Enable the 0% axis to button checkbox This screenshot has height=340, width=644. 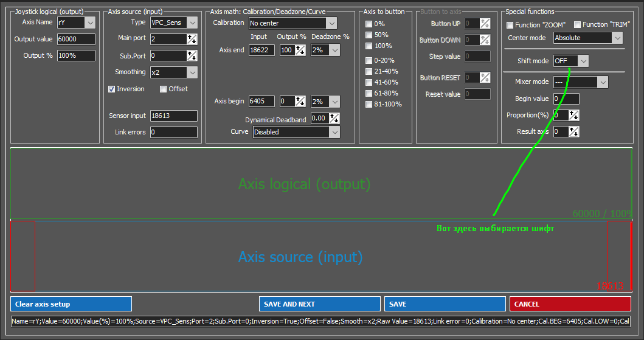click(x=369, y=24)
